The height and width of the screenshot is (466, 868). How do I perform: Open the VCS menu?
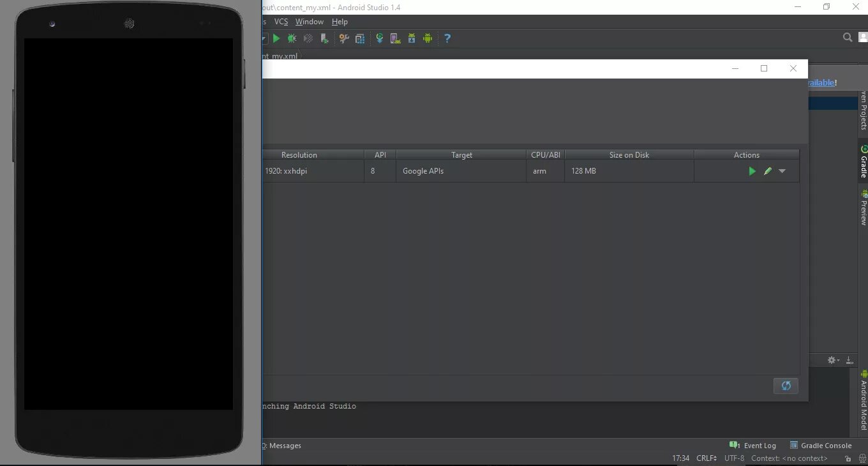[281, 22]
